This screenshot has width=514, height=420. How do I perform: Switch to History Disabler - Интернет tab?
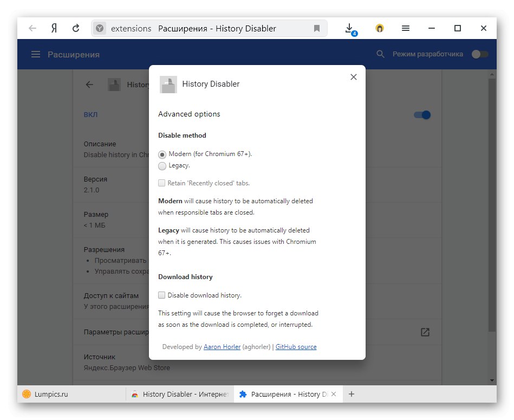[180, 394]
